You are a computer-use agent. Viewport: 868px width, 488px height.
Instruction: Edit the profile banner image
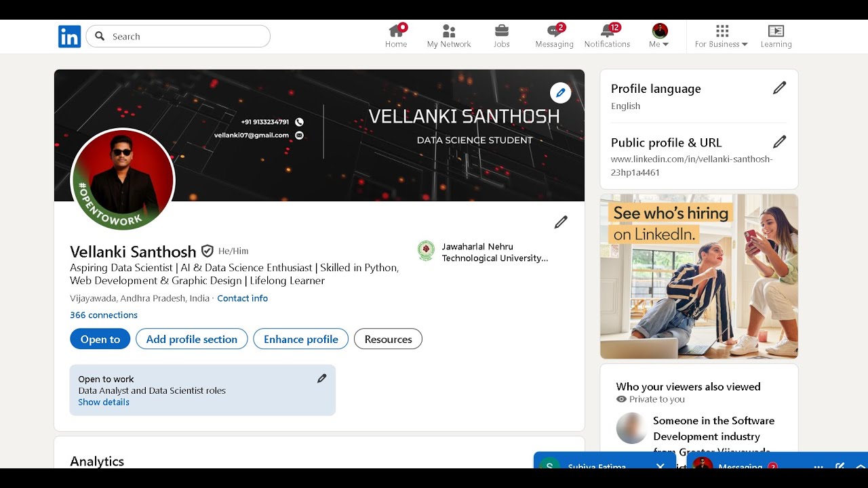click(560, 93)
